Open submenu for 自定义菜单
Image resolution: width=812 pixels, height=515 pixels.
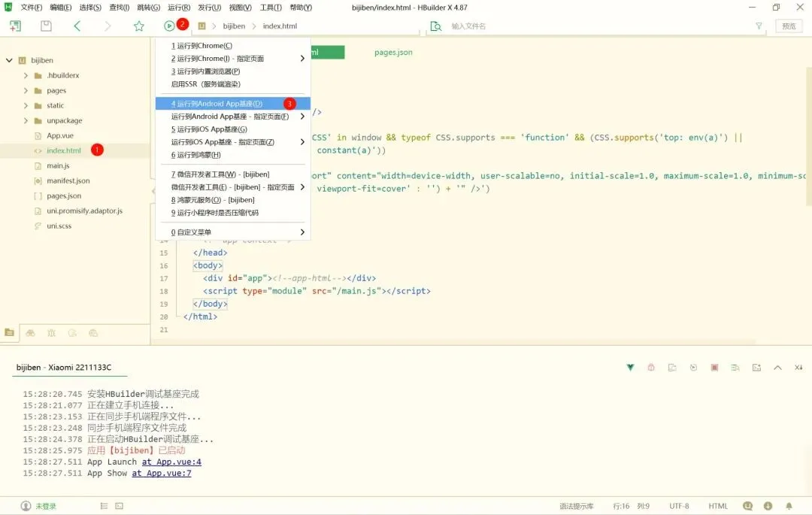pyautogui.click(x=302, y=232)
